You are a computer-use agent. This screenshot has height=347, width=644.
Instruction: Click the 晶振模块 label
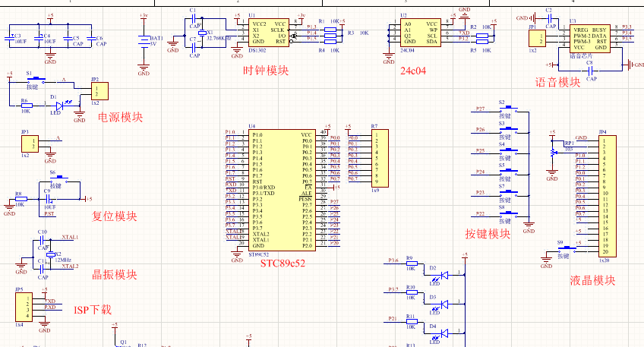(114, 275)
